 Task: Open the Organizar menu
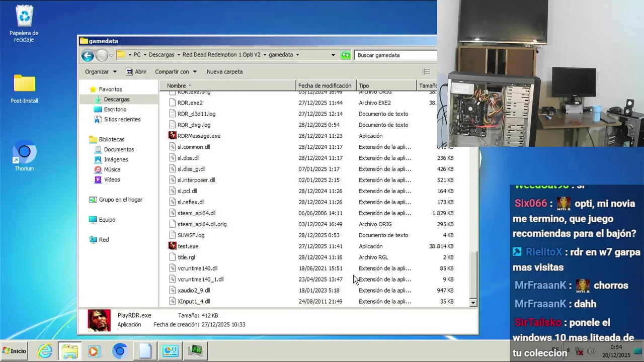[101, 71]
